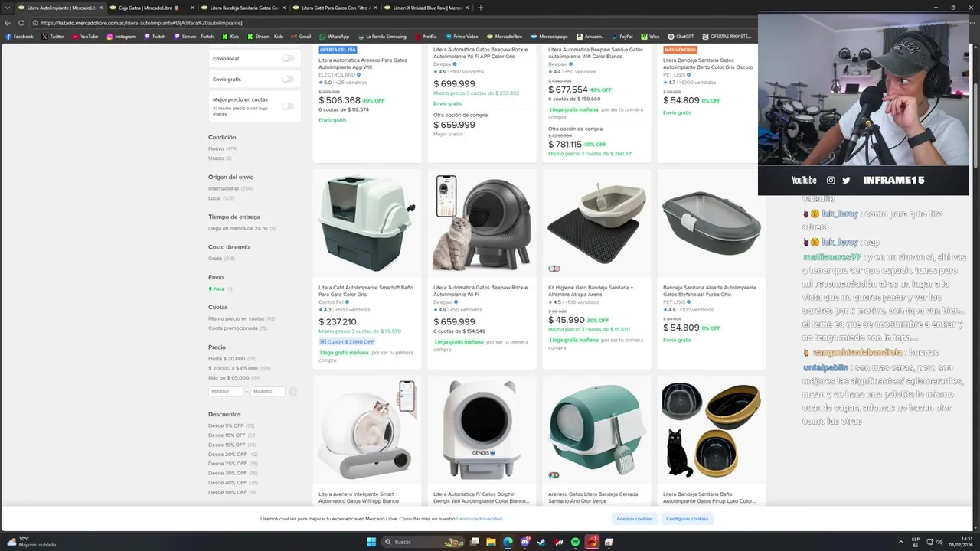Open Spotify from the taskbar
The image size is (980, 551).
tap(575, 542)
